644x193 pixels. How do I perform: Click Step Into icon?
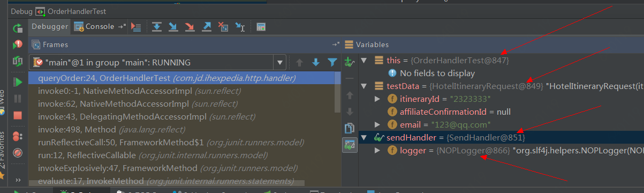pos(173,27)
